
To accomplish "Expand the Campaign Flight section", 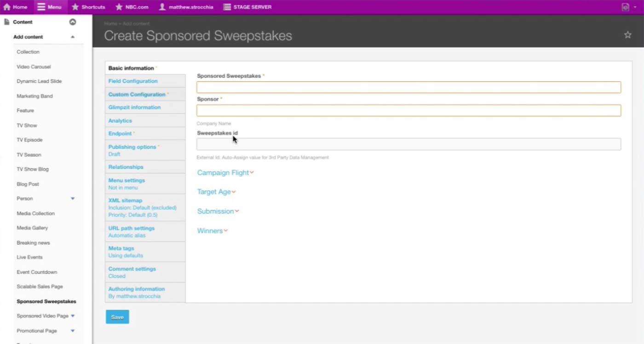I will [225, 173].
